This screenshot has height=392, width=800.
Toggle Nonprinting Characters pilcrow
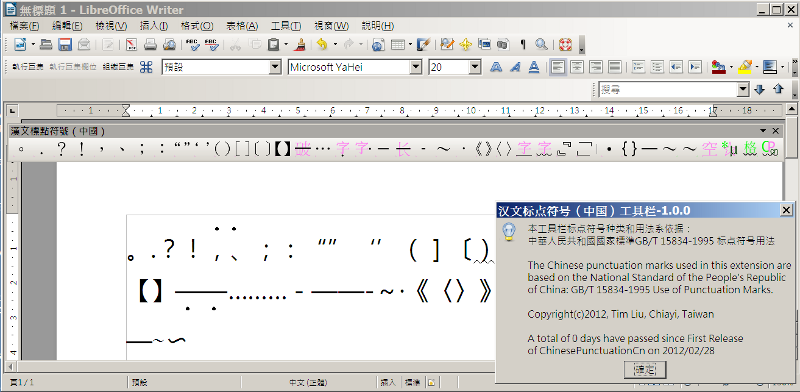[522, 45]
